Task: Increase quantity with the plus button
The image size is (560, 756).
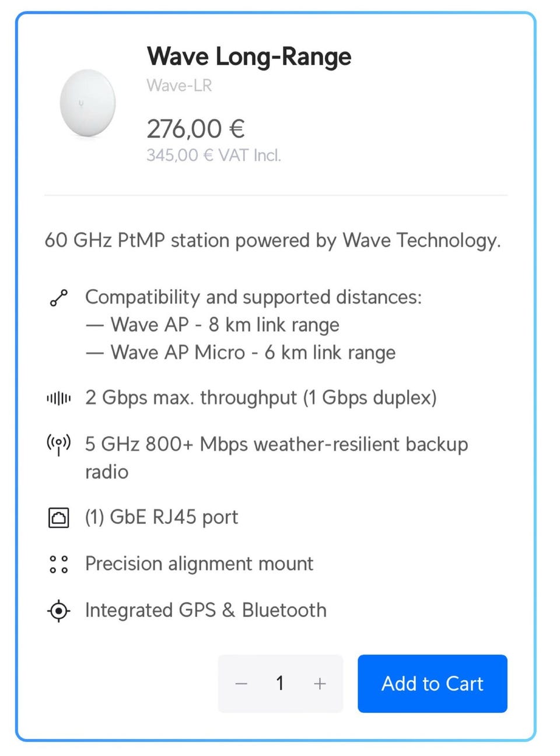Action: point(320,684)
